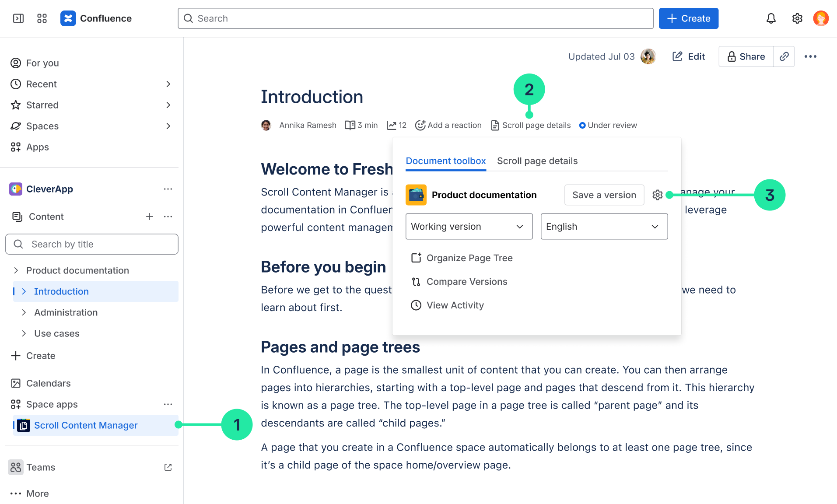Expand the Recent section in the sidebar
The width and height of the screenshot is (837, 504).
(x=168, y=84)
